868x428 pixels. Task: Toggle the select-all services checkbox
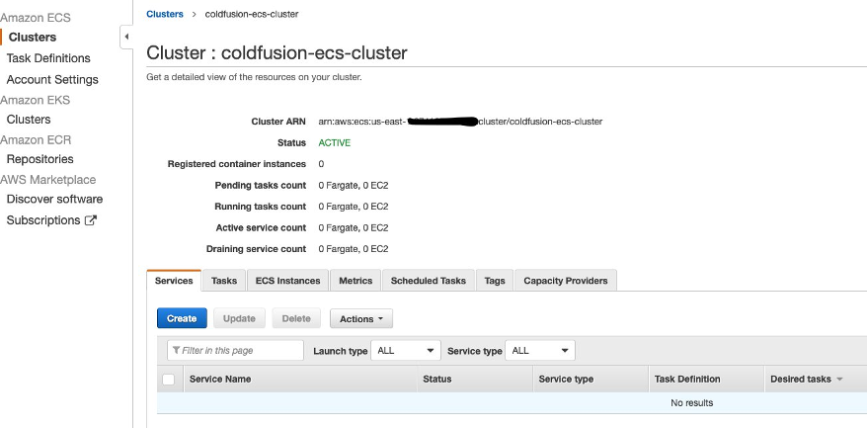point(169,380)
